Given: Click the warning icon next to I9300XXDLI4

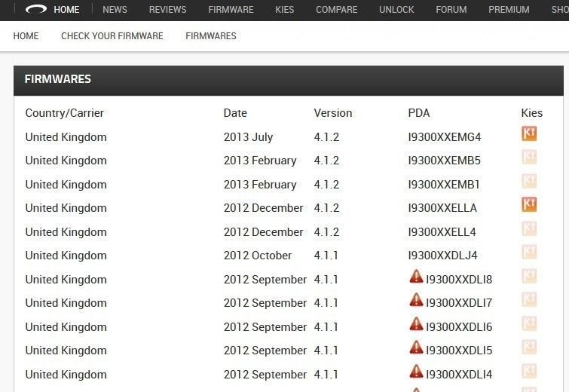Looking at the screenshot, I should pyautogui.click(x=416, y=372).
